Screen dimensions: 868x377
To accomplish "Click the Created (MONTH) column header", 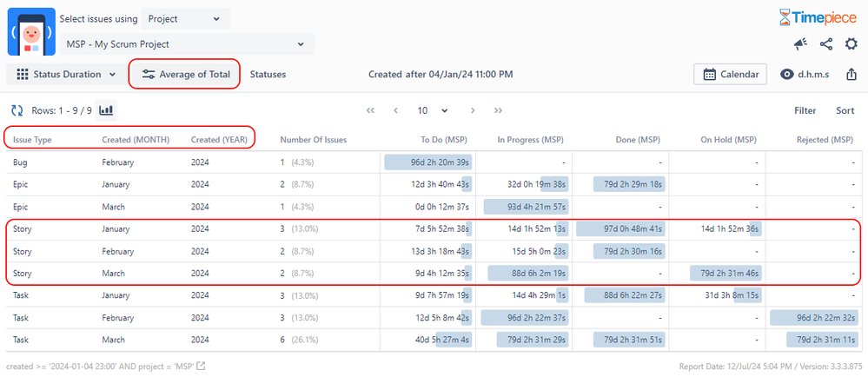I will pos(136,140).
